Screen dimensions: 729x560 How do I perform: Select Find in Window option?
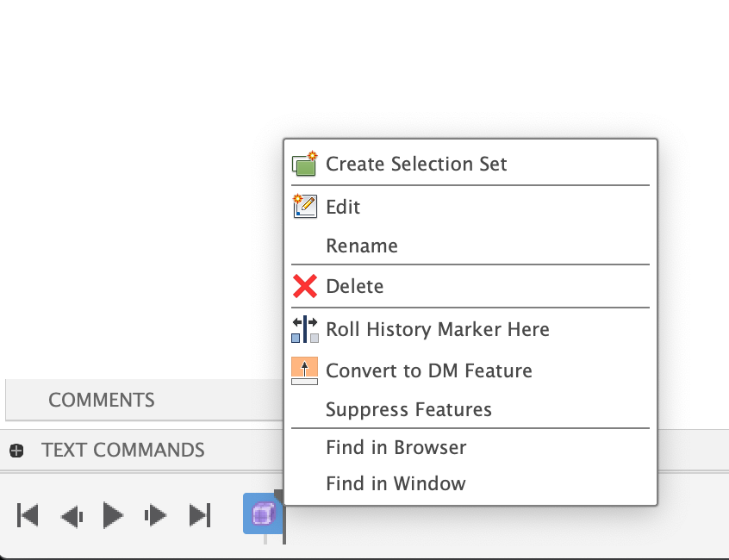396,484
